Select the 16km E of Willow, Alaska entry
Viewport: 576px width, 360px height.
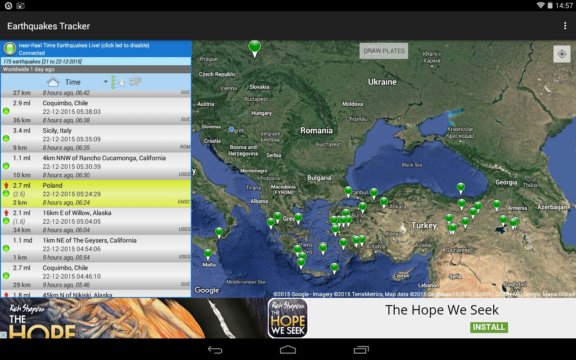pyautogui.click(x=96, y=221)
